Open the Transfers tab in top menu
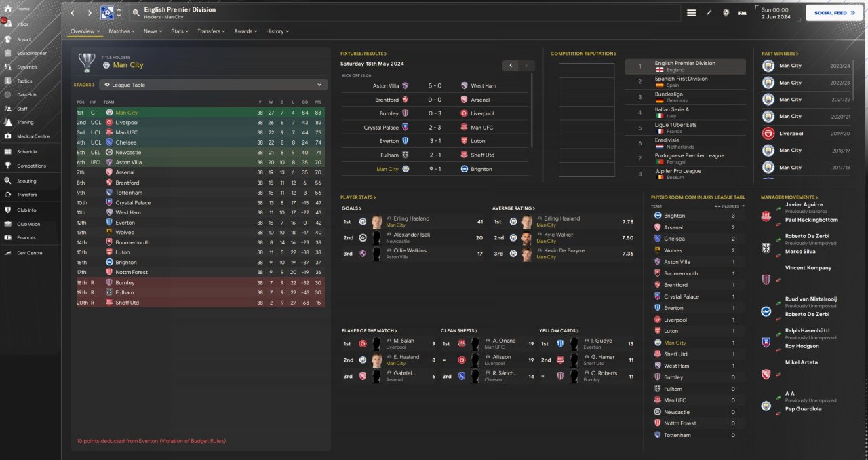The image size is (868, 460). click(212, 31)
